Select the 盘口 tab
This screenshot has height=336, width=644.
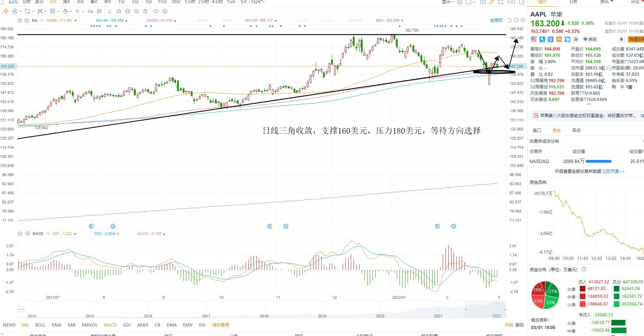537,130
